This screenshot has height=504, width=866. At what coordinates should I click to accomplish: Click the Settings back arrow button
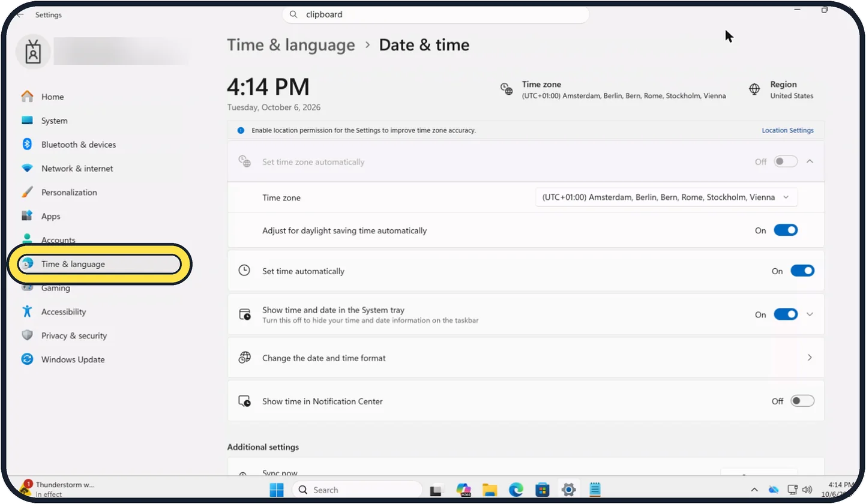coord(20,14)
